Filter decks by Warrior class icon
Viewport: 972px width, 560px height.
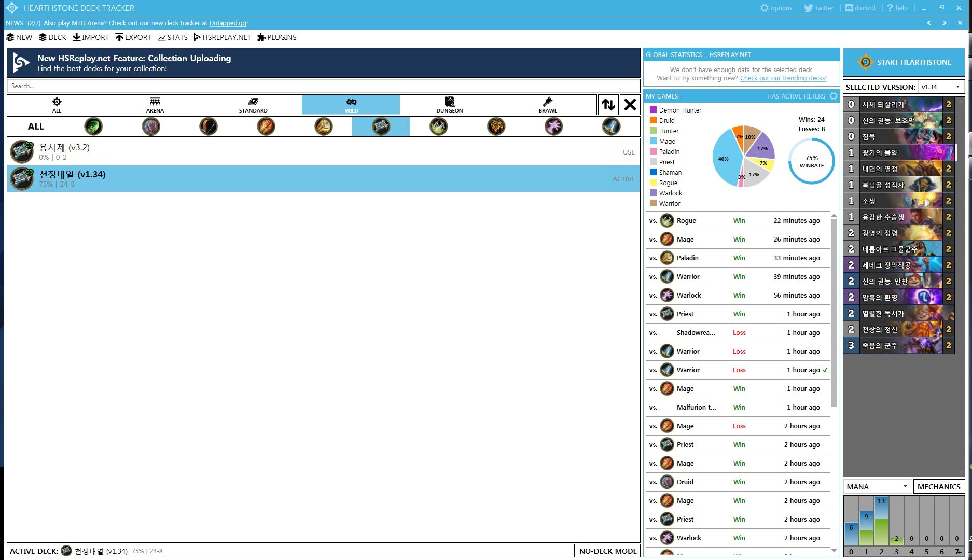[x=612, y=126]
